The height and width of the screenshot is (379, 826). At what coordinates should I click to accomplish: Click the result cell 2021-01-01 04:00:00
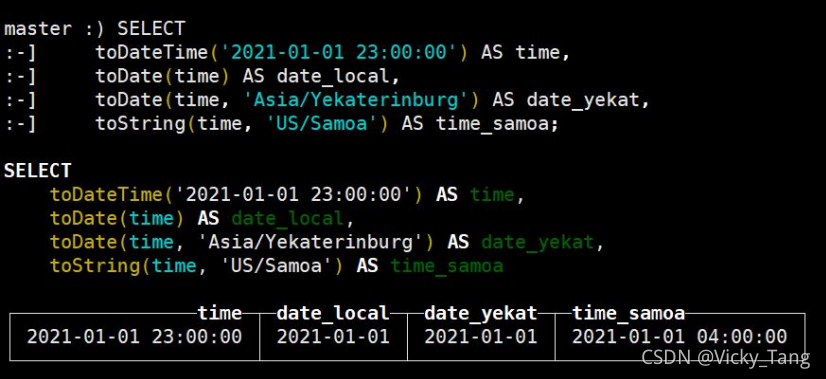tap(680, 336)
